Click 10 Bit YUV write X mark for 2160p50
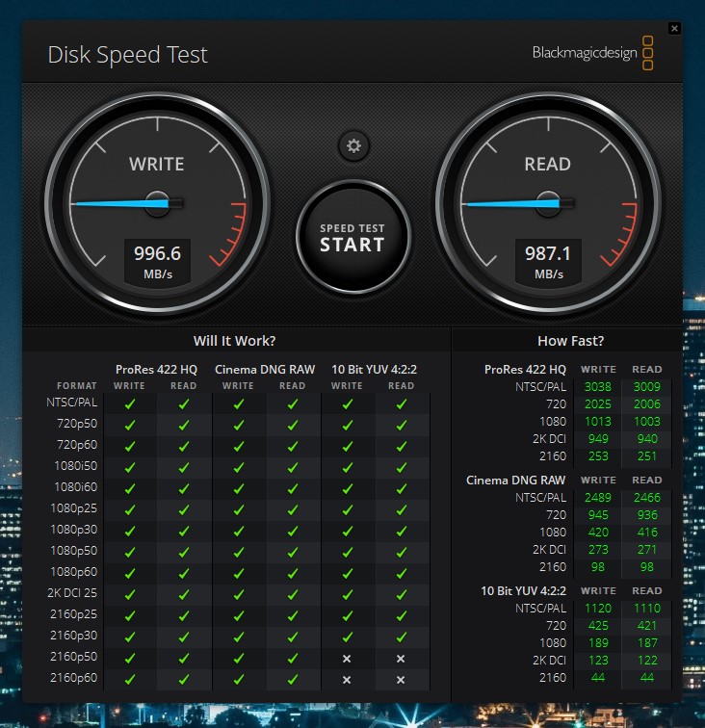705x728 pixels. point(347,659)
